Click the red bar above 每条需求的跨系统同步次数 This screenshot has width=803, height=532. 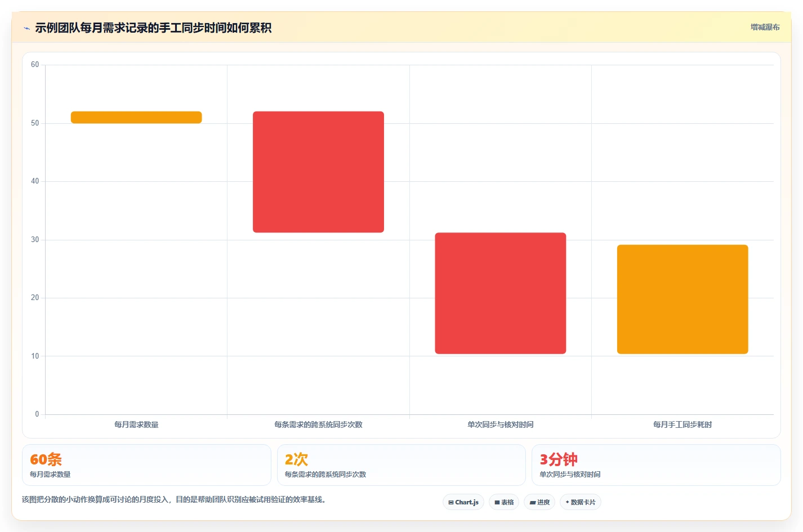click(318, 172)
